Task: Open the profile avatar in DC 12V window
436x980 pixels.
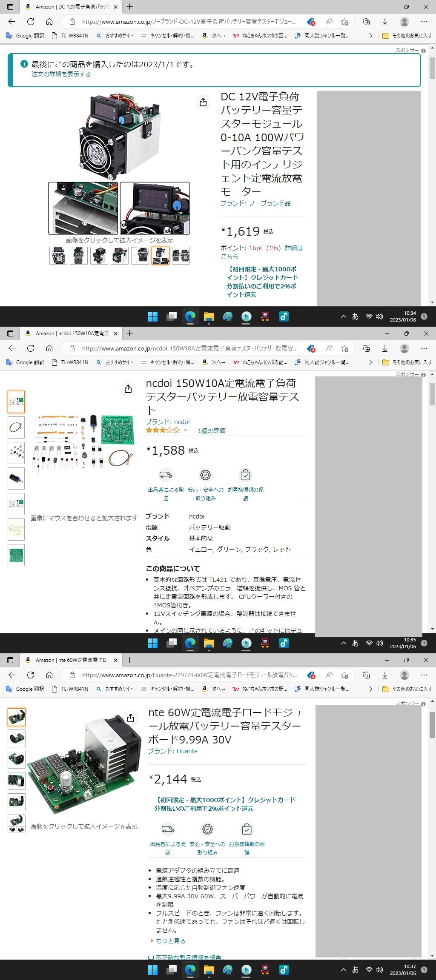Action: click(x=404, y=22)
